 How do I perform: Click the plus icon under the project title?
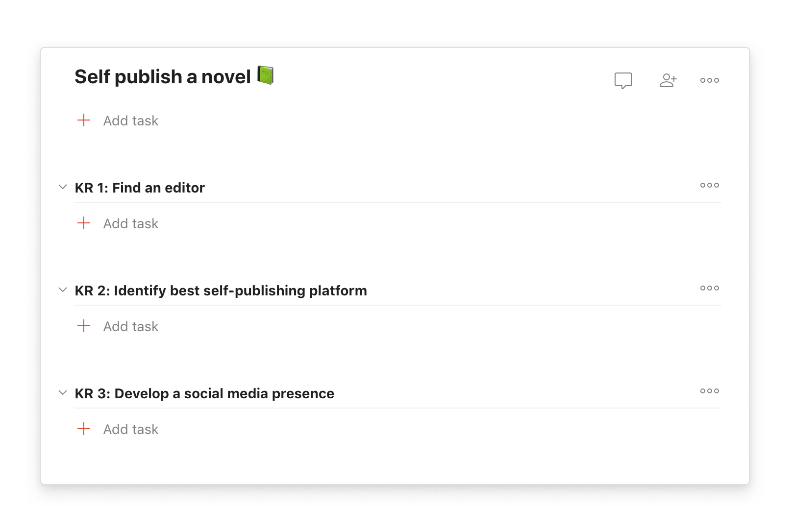pos(83,120)
